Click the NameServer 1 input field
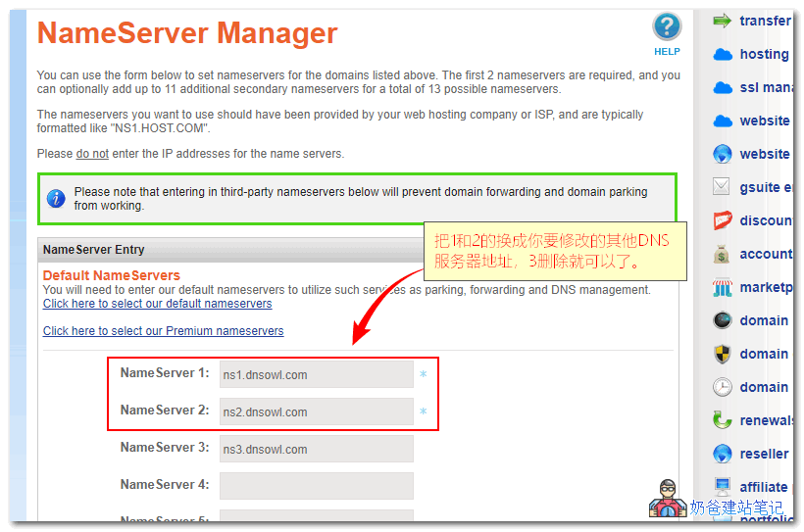The height and width of the screenshot is (532, 804). point(316,374)
